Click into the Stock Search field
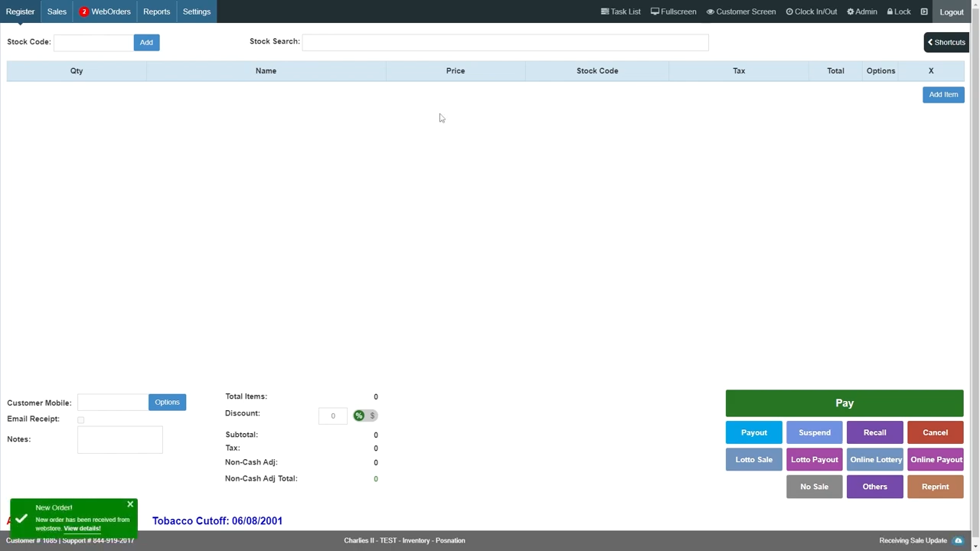The width and height of the screenshot is (980, 551). point(505,42)
